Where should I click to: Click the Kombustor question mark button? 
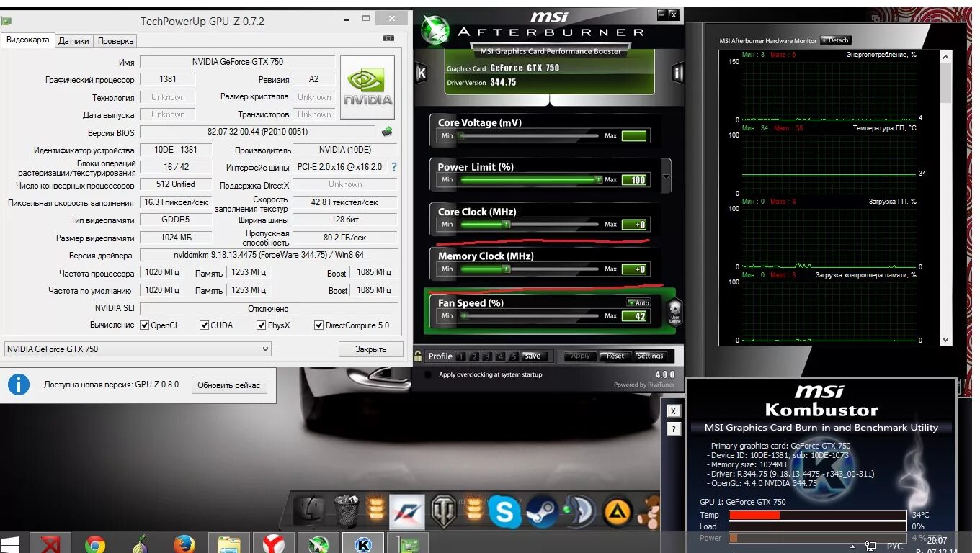point(673,429)
